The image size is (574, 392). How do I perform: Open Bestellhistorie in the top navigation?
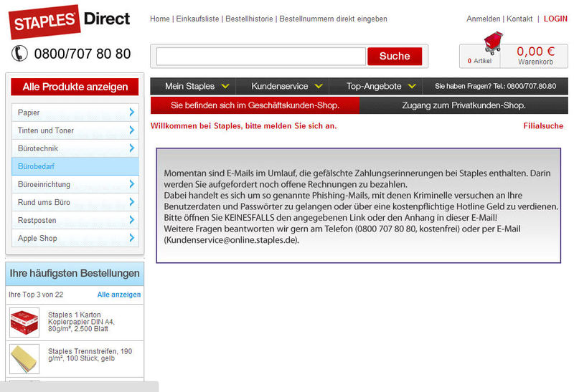point(249,19)
